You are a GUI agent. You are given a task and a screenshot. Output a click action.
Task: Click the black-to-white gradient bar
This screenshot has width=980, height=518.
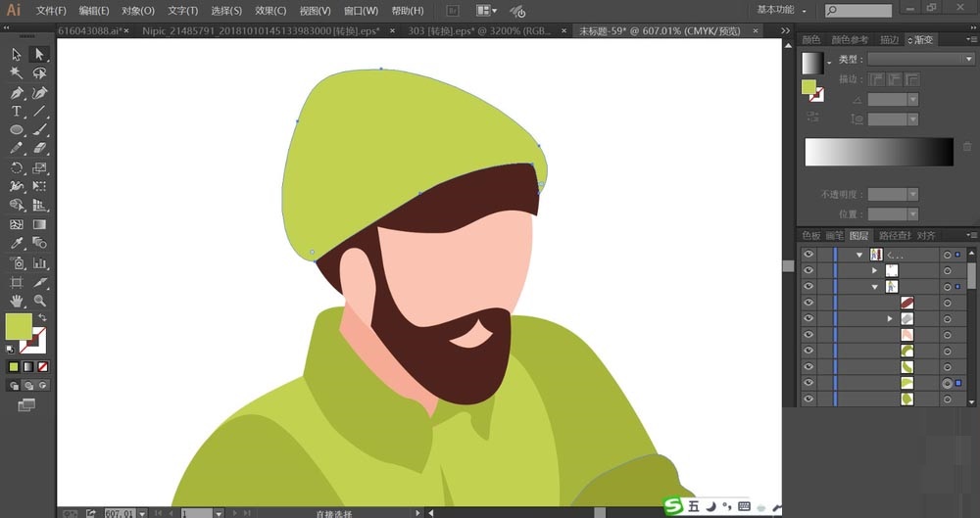tap(878, 152)
